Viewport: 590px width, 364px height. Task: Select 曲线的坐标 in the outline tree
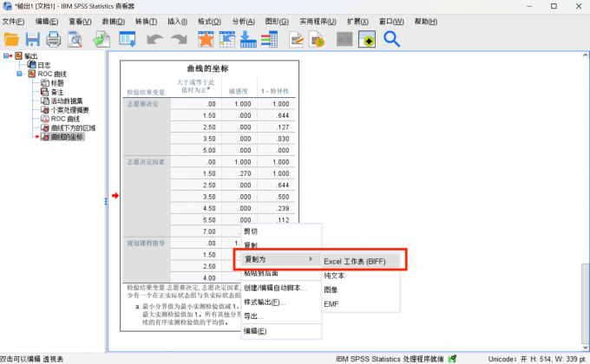(x=67, y=137)
